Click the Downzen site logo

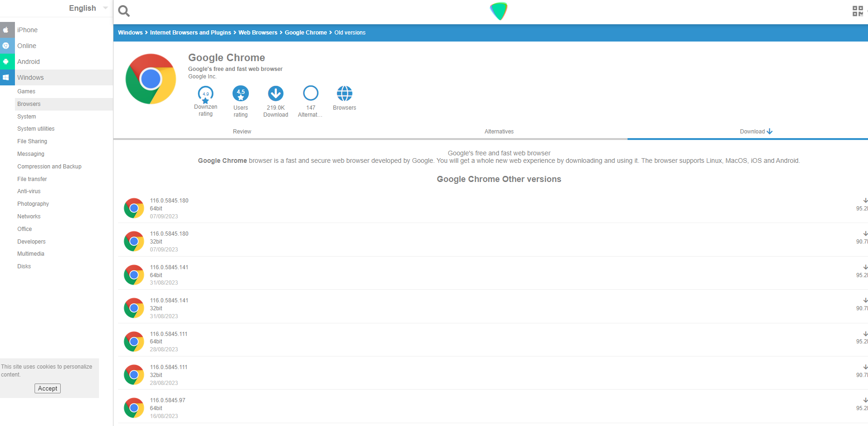(499, 11)
